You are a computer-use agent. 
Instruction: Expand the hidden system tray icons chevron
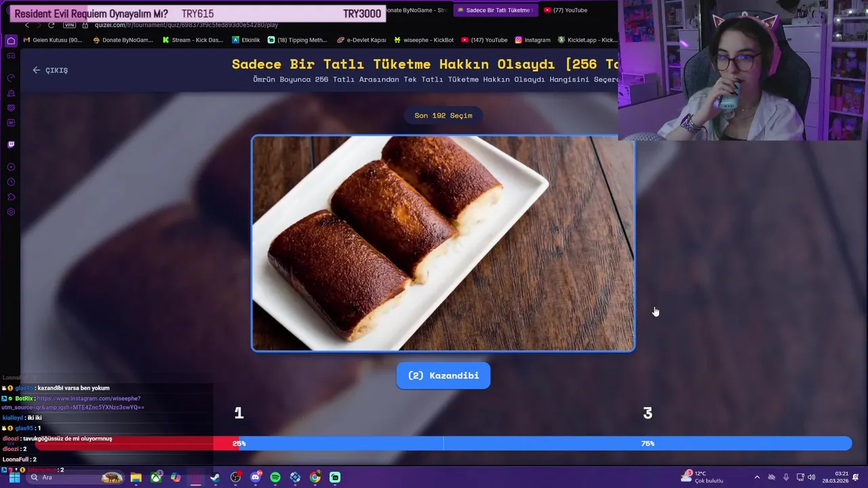click(x=757, y=477)
